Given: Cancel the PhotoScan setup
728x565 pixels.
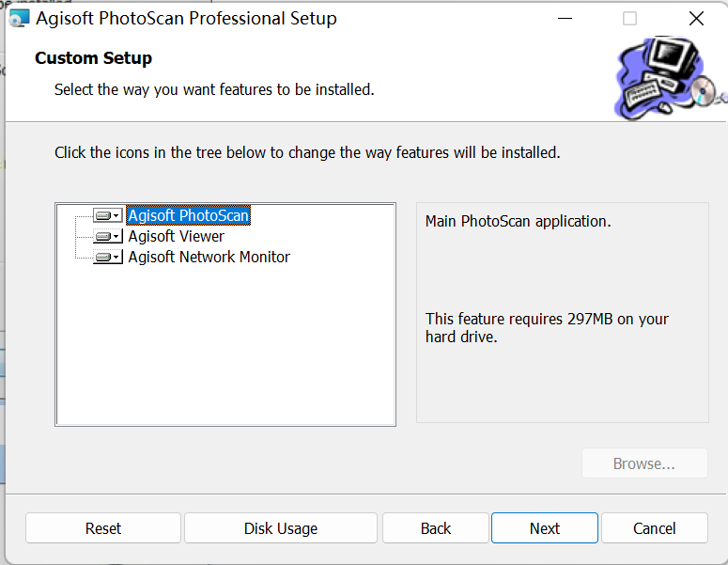Looking at the screenshot, I should pyautogui.click(x=655, y=528).
